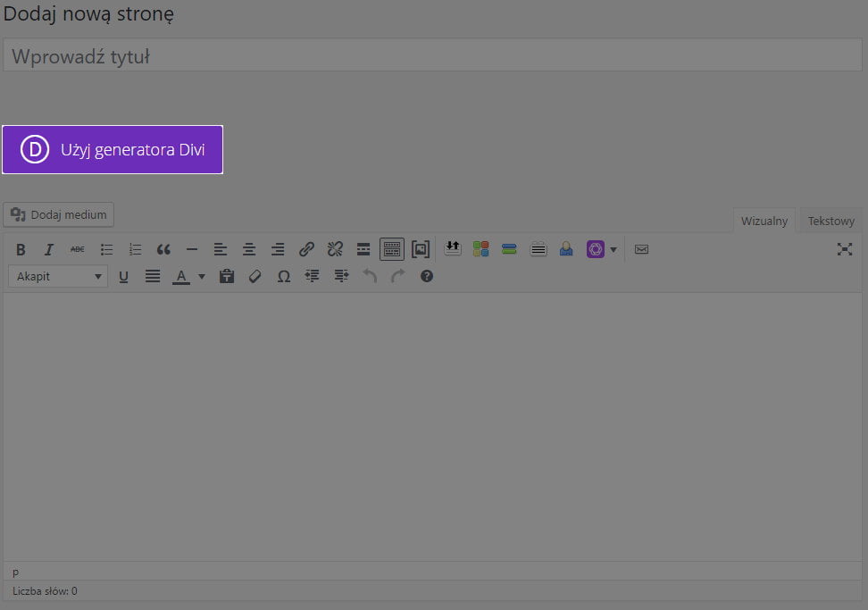The image size is (868, 610).
Task: Open the special character (omega) picker
Action: pos(284,277)
